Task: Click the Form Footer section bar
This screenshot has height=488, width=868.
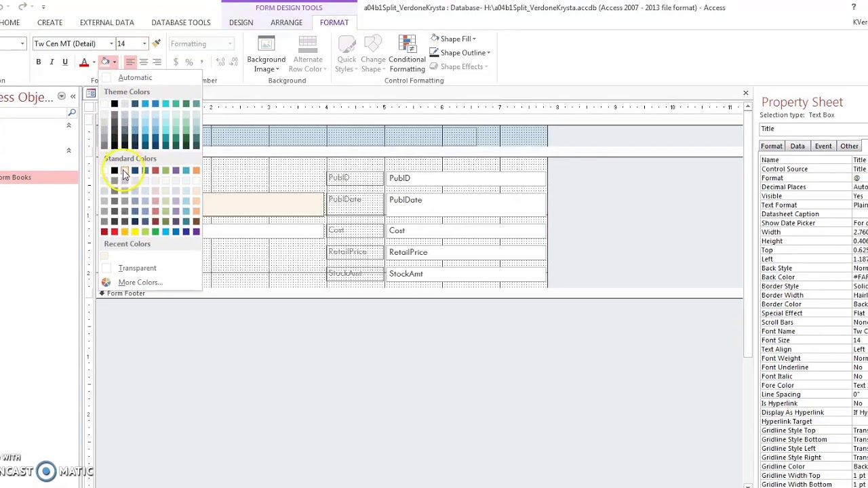Action: click(420, 293)
